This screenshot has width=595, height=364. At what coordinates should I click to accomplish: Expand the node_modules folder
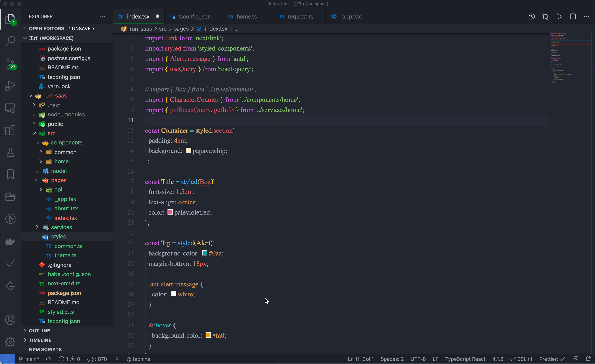66,115
